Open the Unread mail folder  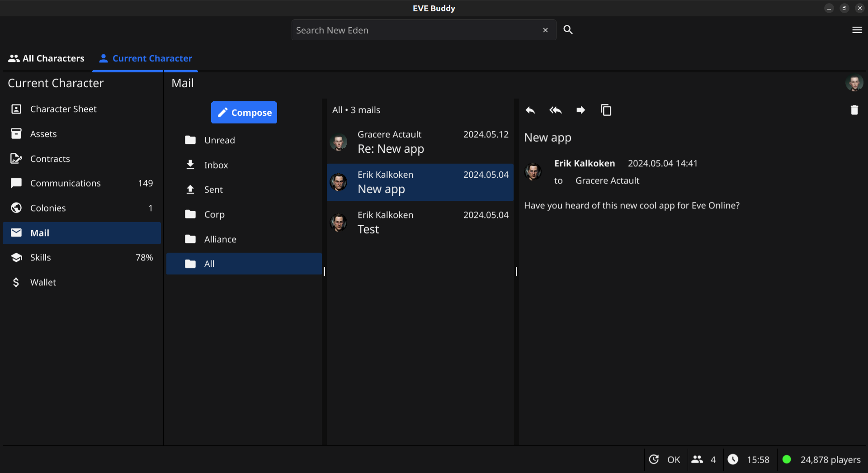point(244,140)
